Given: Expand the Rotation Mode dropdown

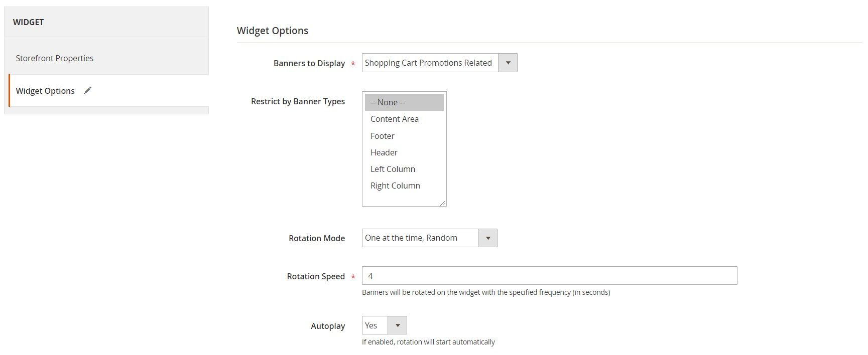Looking at the screenshot, I should click(x=429, y=238).
